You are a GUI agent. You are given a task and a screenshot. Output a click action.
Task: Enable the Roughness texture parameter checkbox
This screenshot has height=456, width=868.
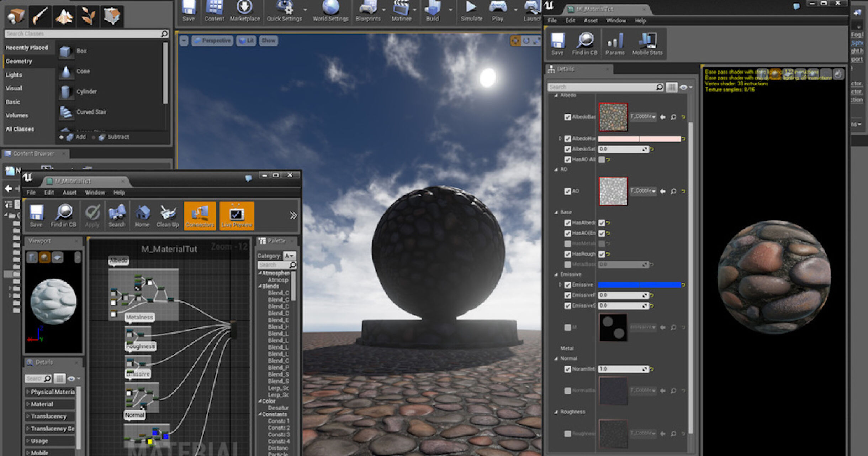[x=568, y=434]
